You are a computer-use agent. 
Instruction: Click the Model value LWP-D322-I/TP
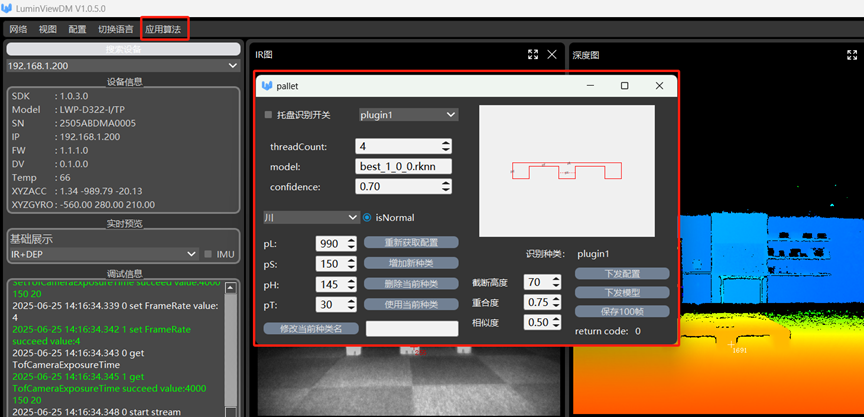[x=90, y=110]
